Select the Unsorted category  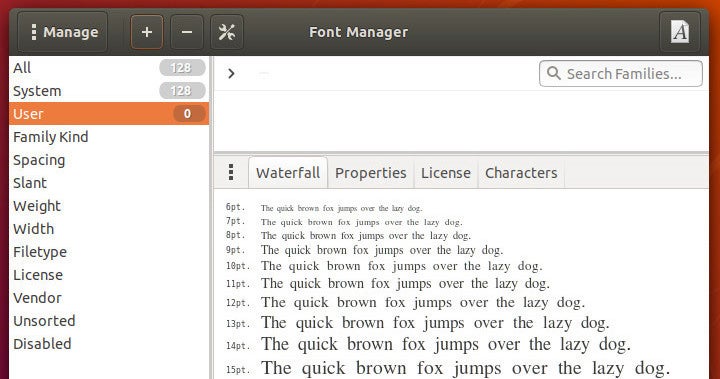pyautogui.click(x=109, y=320)
